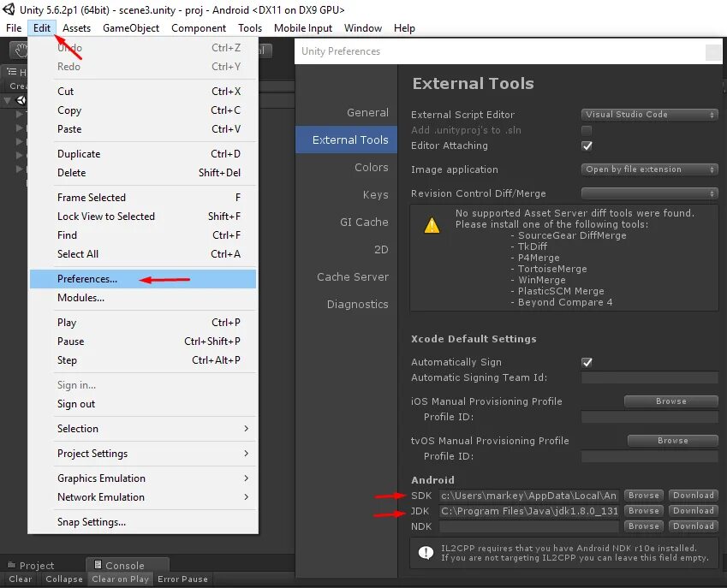Open the Assets menu
This screenshot has width=727, height=588.
click(76, 28)
